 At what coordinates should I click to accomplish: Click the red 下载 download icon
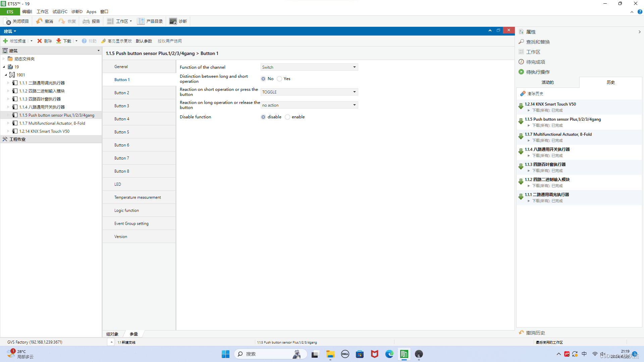point(59,41)
